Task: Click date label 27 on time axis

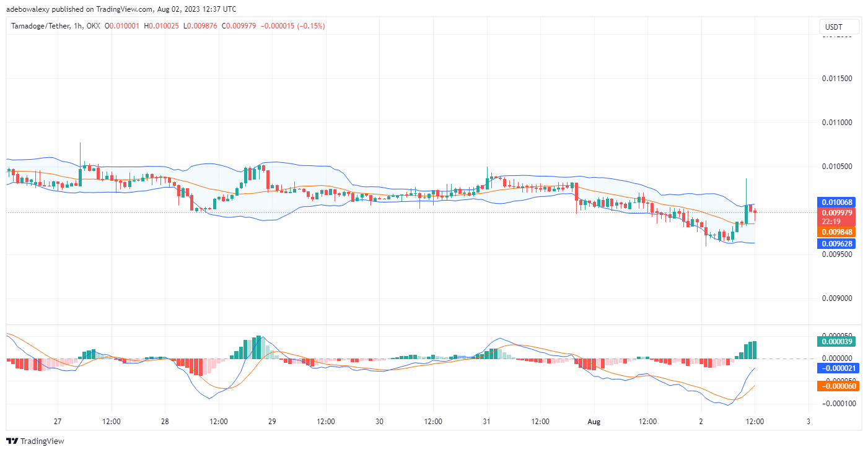Action: coord(58,421)
